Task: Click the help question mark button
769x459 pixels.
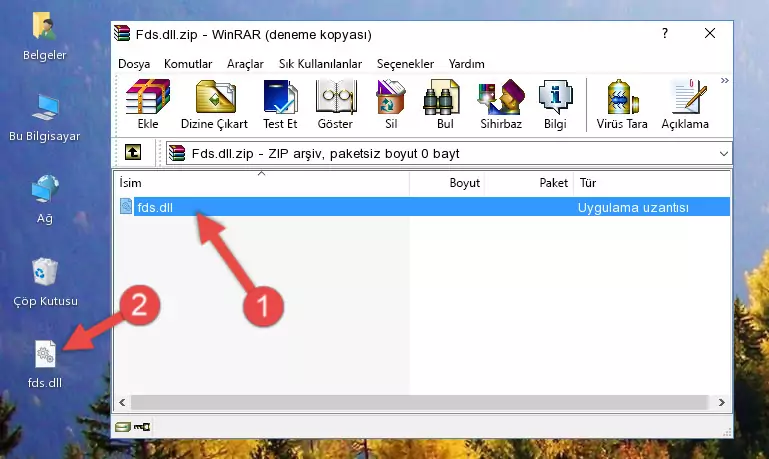Action: point(665,33)
